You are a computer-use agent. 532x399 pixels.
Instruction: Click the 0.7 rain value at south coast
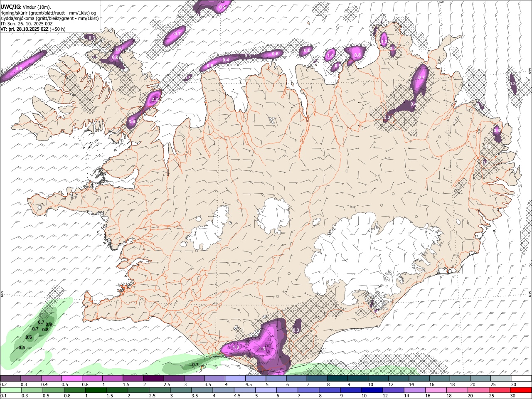coord(195,365)
